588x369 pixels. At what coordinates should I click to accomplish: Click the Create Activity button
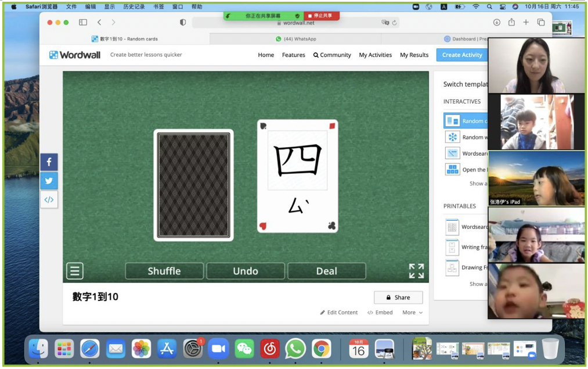[x=461, y=55]
